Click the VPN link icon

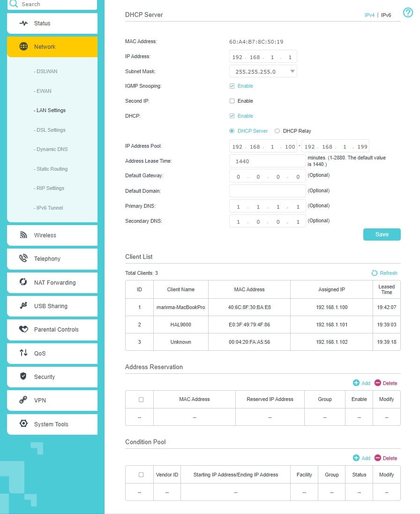pos(23,400)
